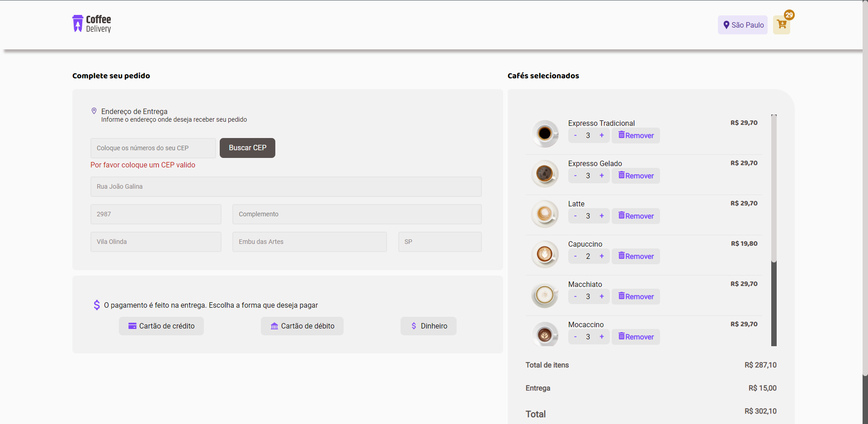This screenshot has width=868, height=424.
Task: Remove Macchiato from the cart
Action: 636,296
